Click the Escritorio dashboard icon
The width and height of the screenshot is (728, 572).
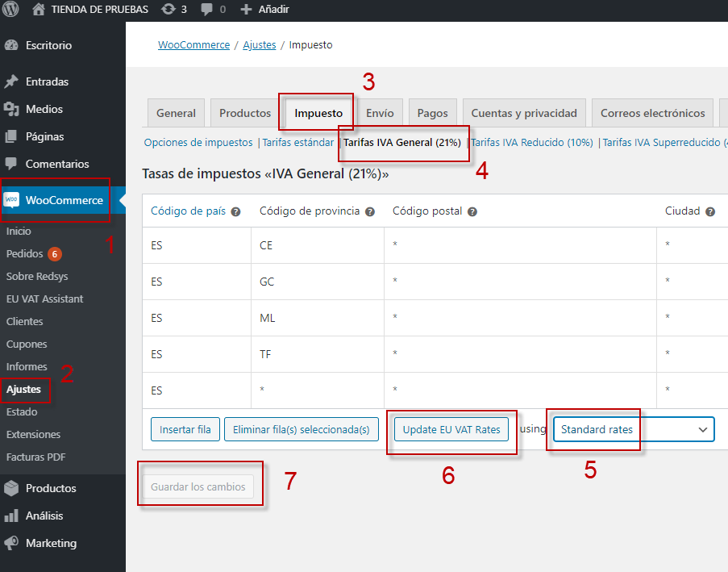point(11,45)
